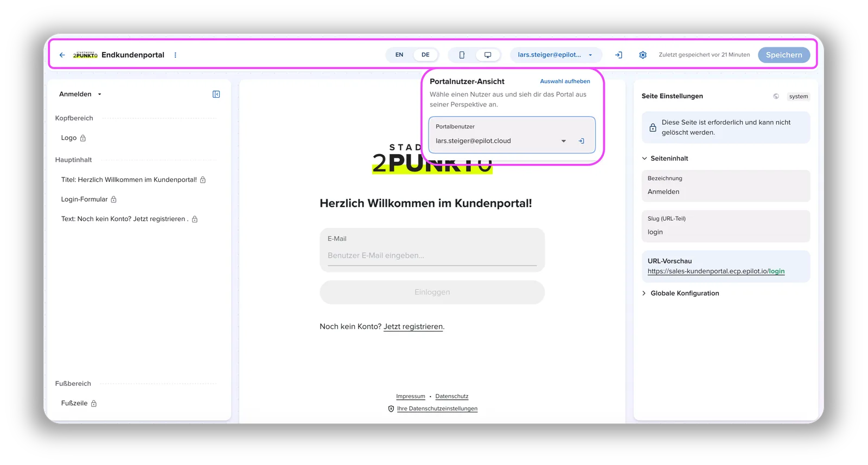The width and height of the screenshot is (868, 465).
Task: Click the Endkundenportal title text
Action: pos(133,55)
